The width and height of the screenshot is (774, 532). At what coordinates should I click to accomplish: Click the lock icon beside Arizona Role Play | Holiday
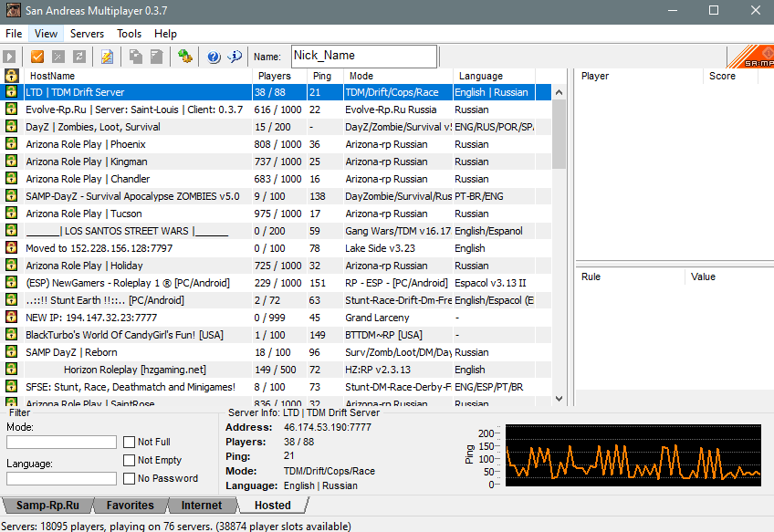tap(11, 265)
